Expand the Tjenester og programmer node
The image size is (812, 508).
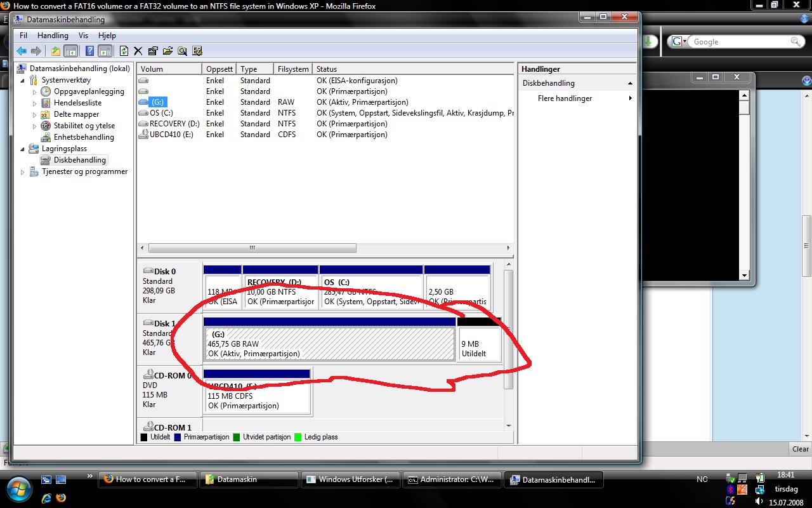[x=23, y=172]
